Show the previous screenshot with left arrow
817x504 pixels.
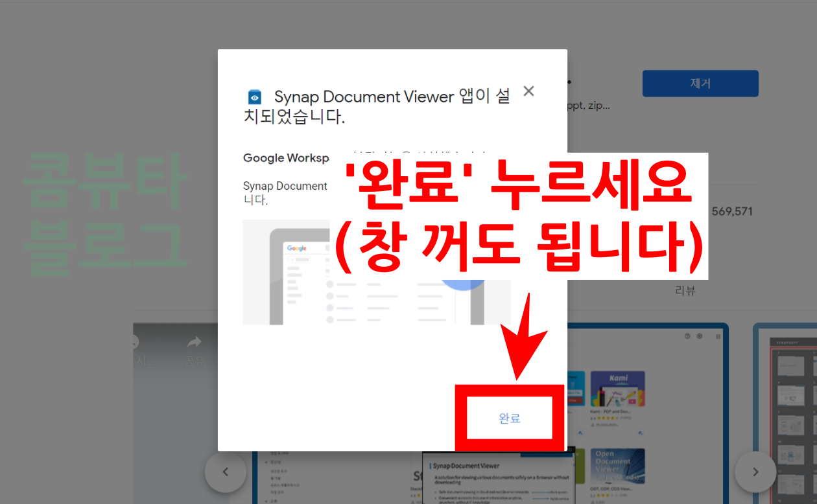(225, 472)
